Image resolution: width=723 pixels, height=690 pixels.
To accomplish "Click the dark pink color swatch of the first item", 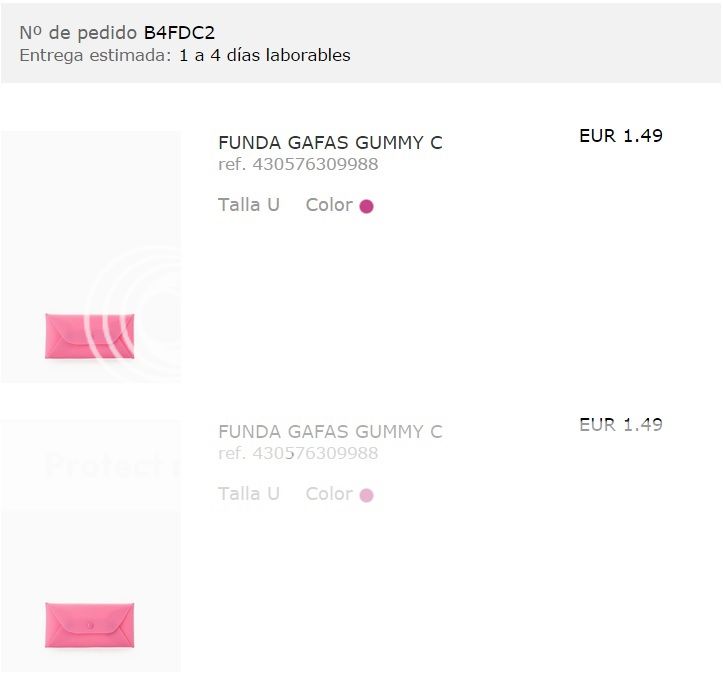I will point(366,206).
